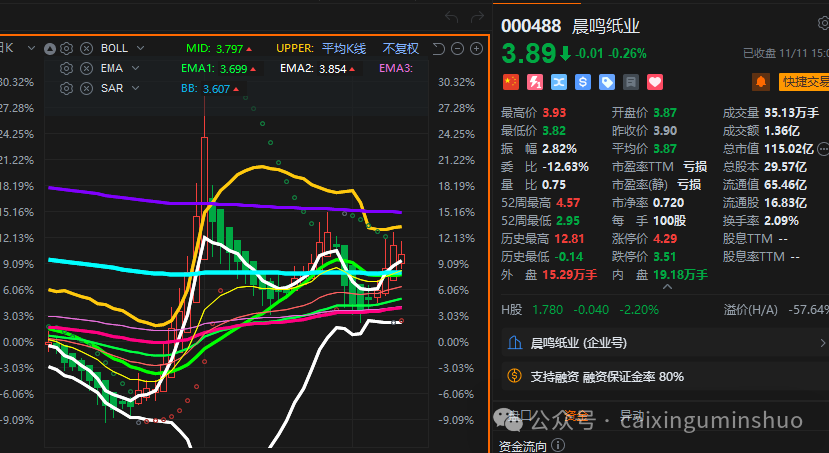Expand the BOLL indicator dropdown

pyautogui.click(x=140, y=48)
